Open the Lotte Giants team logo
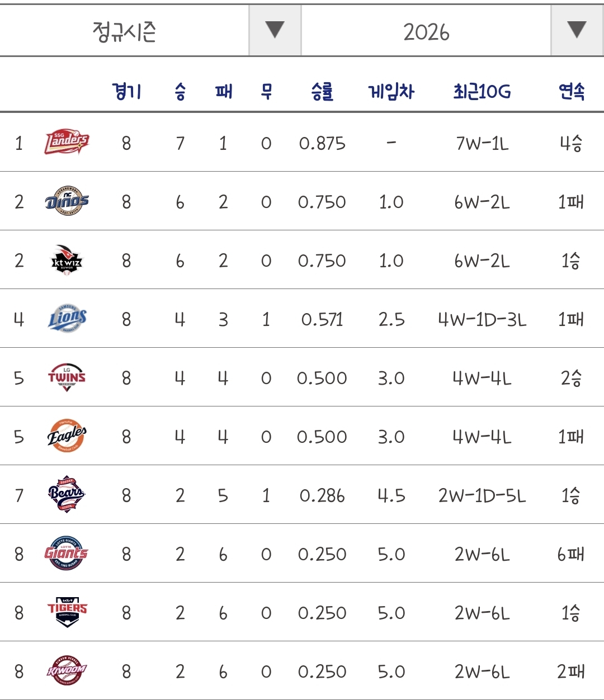This screenshot has width=604, height=700. [x=67, y=554]
